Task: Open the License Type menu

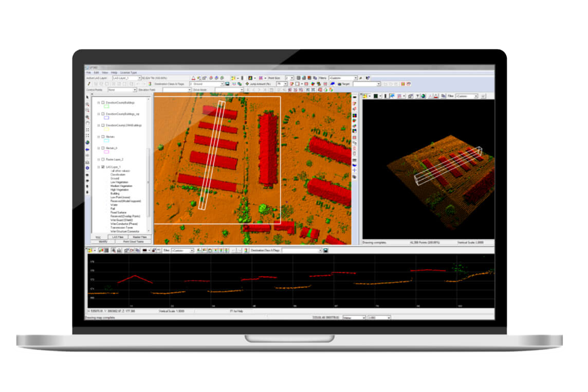Action: pos(128,73)
